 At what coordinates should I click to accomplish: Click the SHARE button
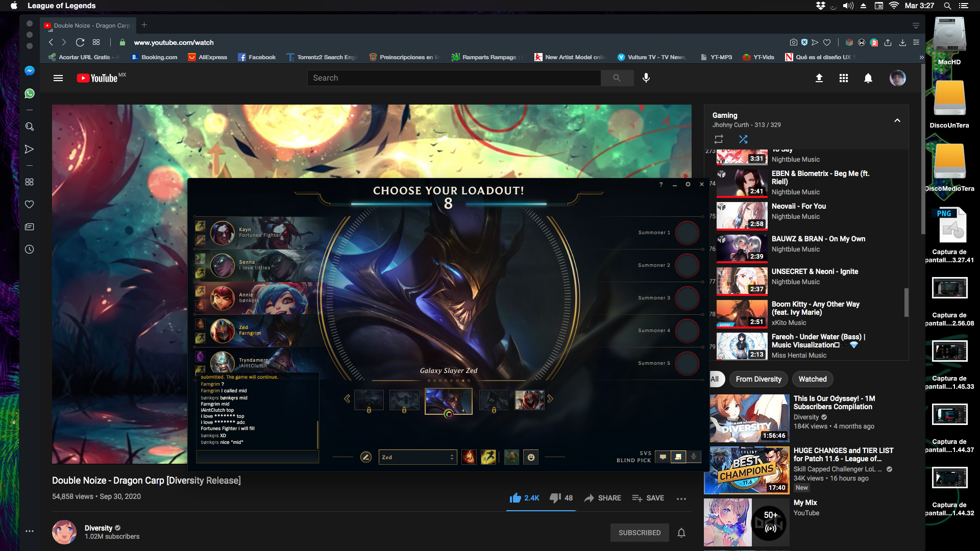603,498
